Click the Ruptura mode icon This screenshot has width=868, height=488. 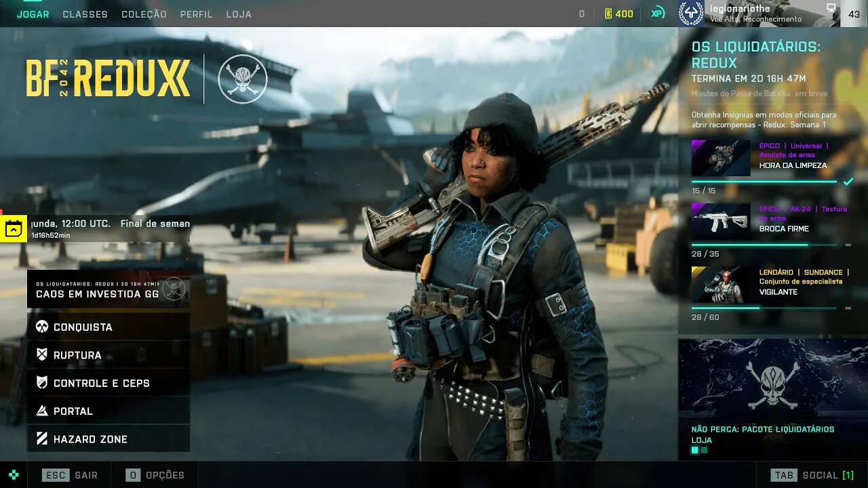click(42, 355)
